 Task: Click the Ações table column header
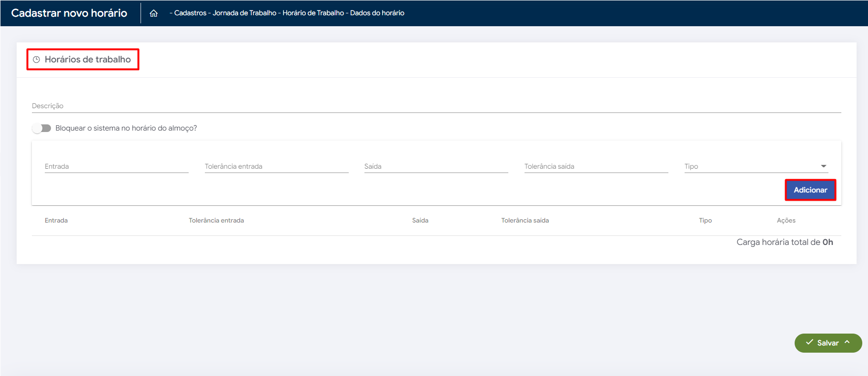(x=786, y=220)
